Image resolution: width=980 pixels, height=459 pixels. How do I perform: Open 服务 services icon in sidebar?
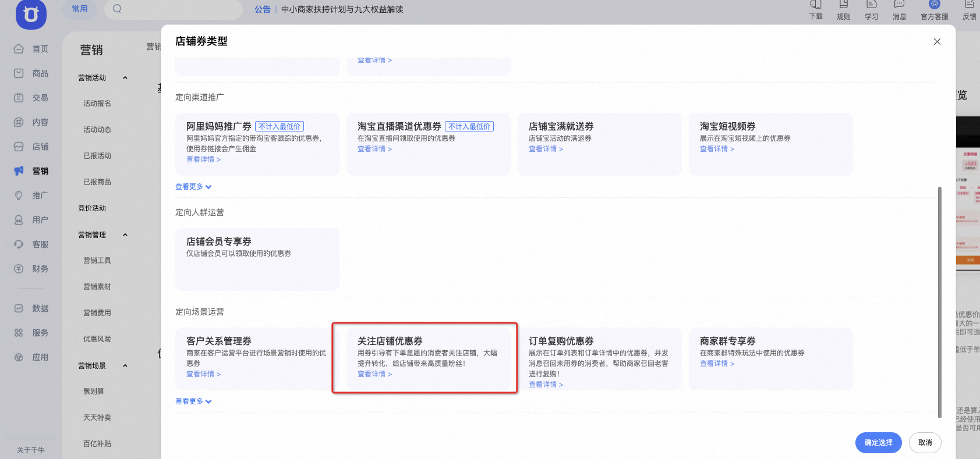(x=19, y=333)
